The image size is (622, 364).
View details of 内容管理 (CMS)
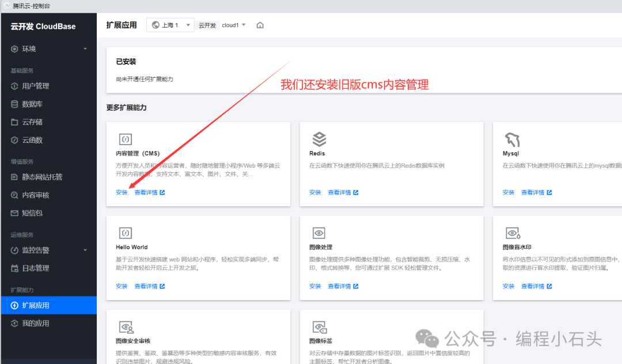146,192
